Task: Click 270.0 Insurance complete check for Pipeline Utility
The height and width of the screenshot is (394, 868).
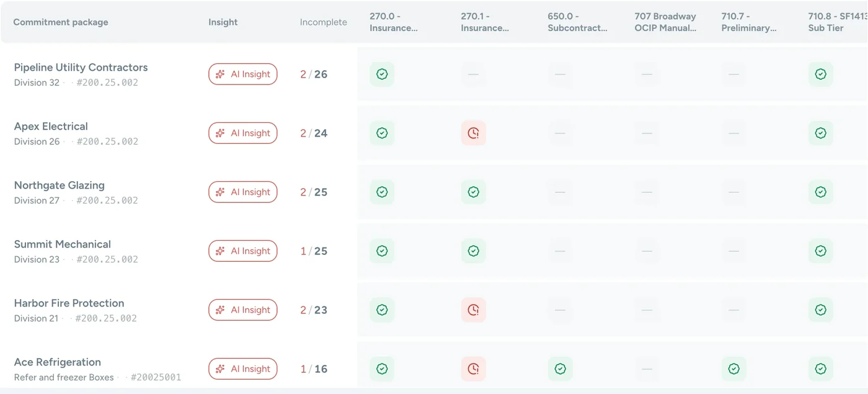Action: (382, 74)
